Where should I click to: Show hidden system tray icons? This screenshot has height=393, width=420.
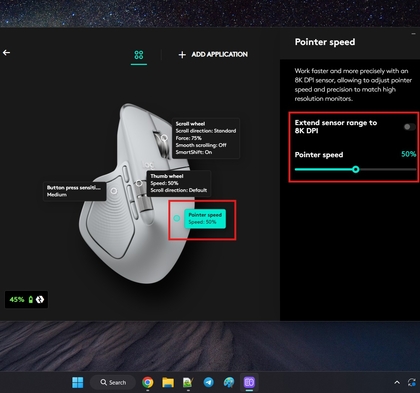397,382
